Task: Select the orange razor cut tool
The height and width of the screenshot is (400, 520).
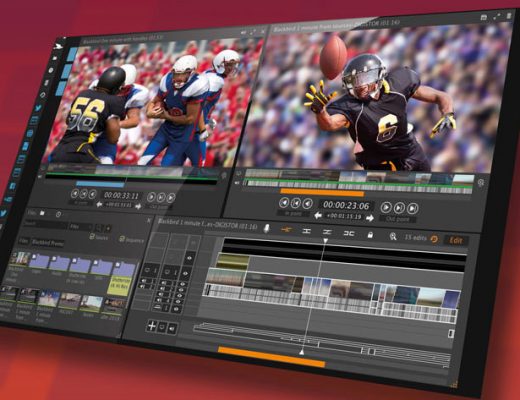Action: point(286,229)
